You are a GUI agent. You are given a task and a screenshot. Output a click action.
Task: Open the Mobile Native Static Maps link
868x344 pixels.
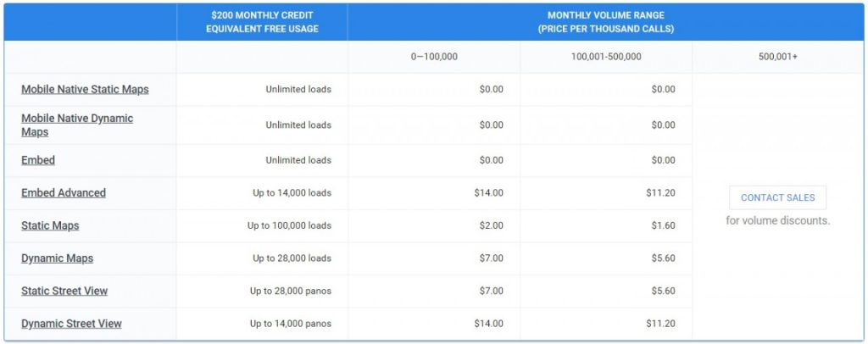85,89
